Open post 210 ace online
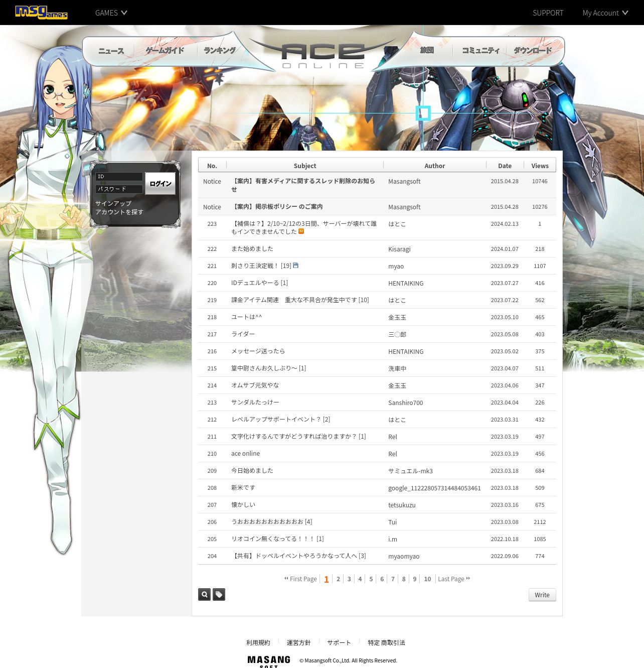 point(245,454)
